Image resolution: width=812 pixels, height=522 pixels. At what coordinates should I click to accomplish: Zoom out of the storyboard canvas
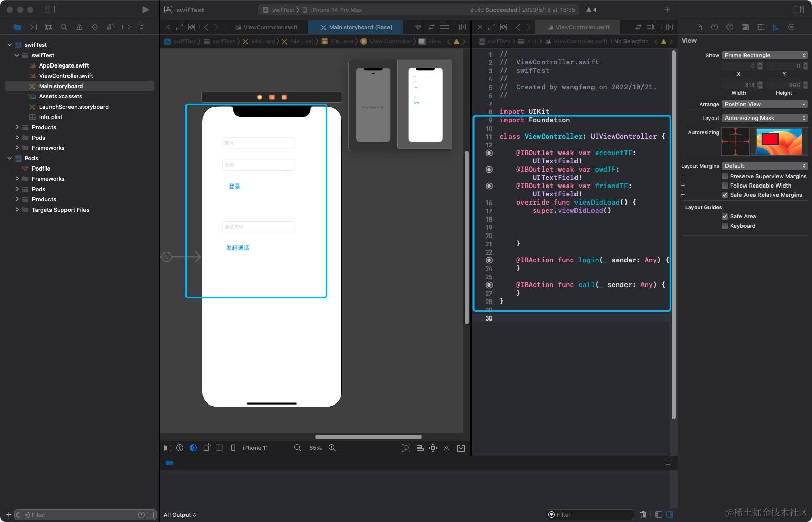[298, 448]
